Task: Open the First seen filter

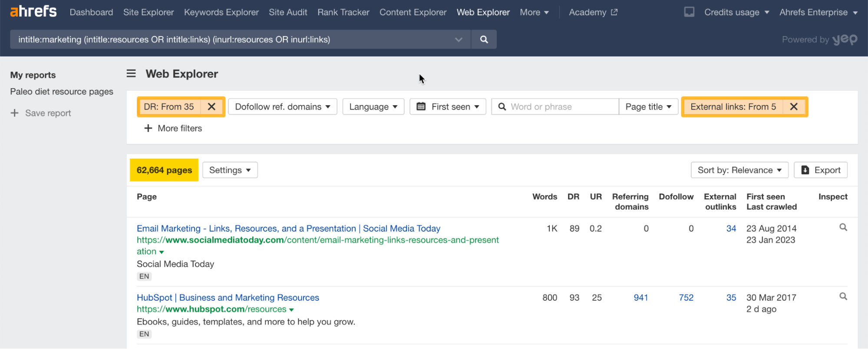Action: 448,106
